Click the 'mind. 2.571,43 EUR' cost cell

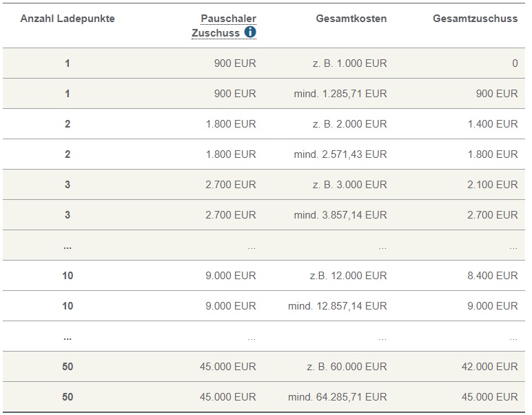[340, 154]
